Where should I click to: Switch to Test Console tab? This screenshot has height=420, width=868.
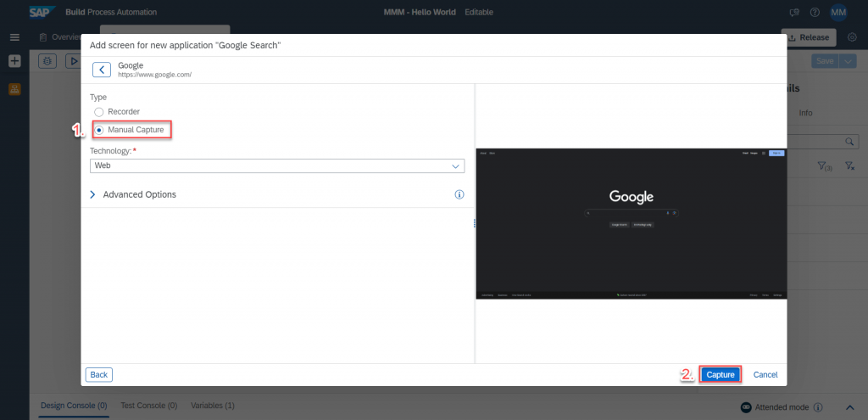click(x=149, y=406)
